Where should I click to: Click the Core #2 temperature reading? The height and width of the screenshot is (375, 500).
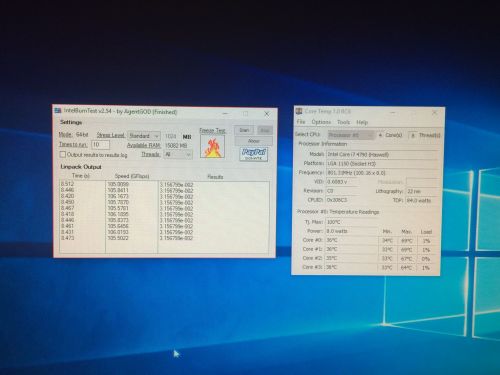tap(351, 258)
